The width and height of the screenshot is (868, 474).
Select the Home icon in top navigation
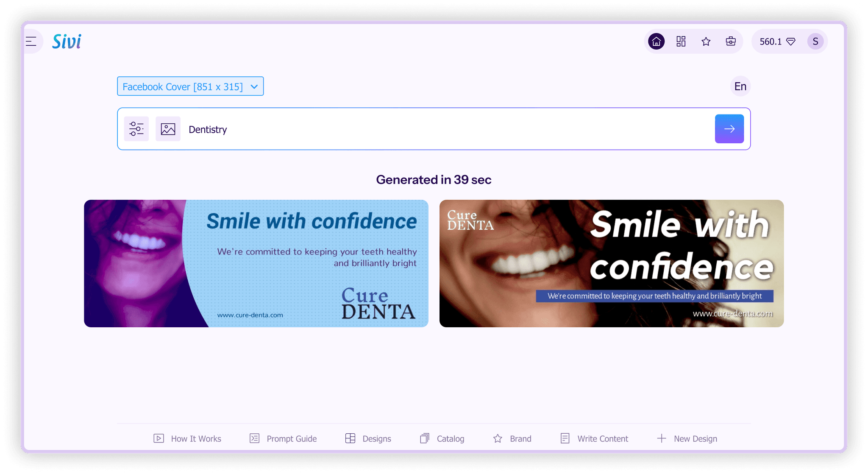(656, 41)
